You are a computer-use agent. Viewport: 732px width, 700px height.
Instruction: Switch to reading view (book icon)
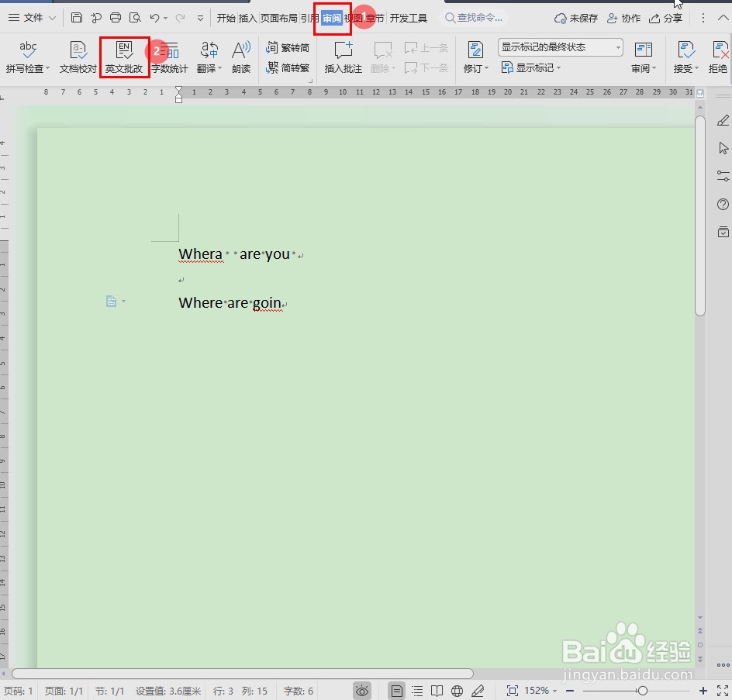coord(437,691)
